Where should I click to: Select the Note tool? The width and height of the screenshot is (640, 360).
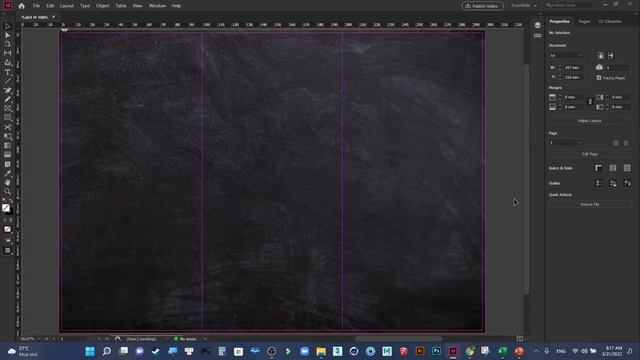[x=7, y=164]
